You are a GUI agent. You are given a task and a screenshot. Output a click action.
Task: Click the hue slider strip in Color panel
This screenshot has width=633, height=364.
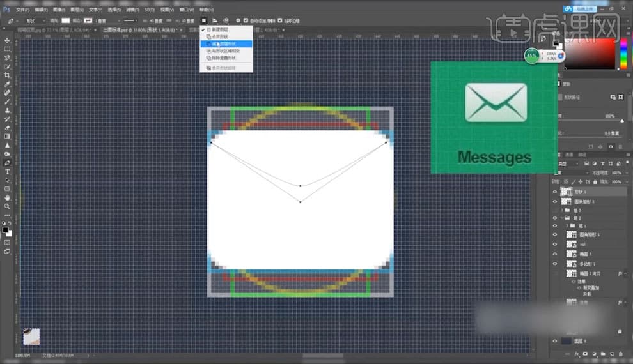[x=623, y=54]
